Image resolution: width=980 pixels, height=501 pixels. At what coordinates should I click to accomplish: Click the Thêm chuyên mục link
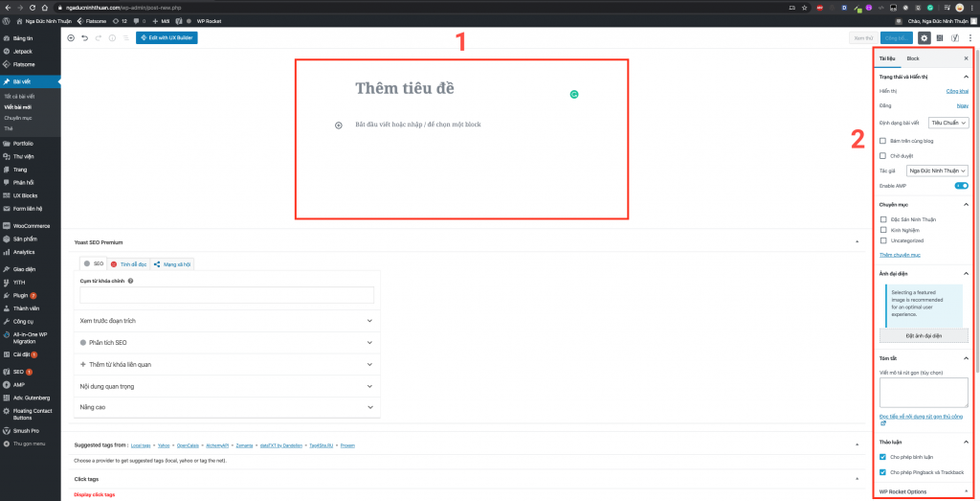(x=900, y=255)
